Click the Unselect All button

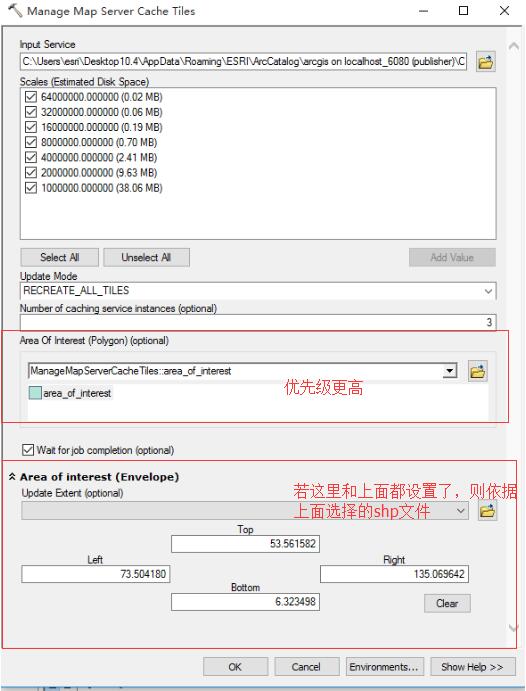point(146,257)
